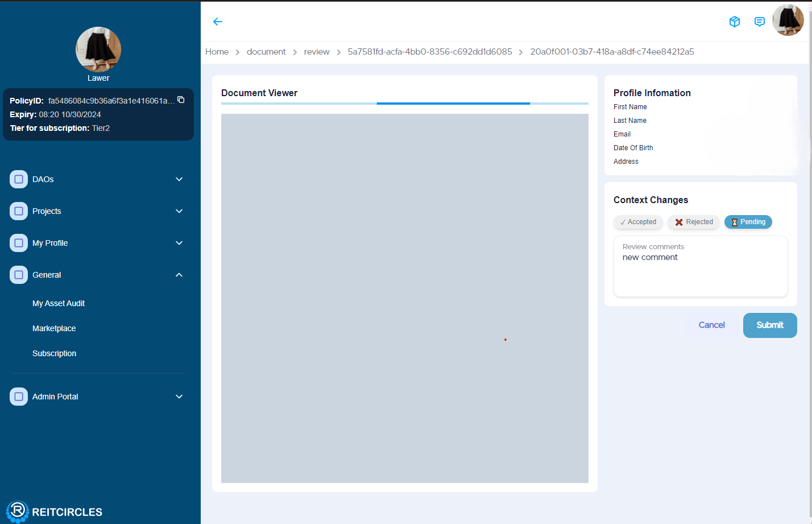Collapse the General menu chevron
The image size is (812, 524).
click(179, 275)
